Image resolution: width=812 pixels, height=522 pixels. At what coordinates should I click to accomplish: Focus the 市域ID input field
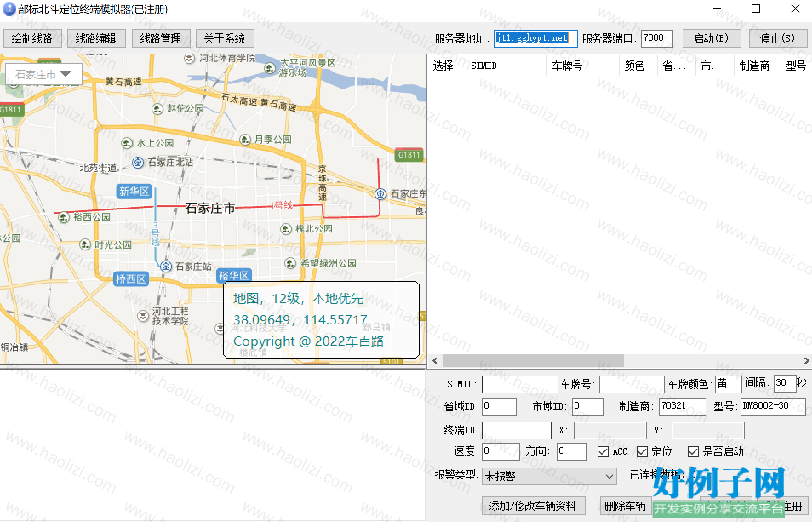[588, 406]
